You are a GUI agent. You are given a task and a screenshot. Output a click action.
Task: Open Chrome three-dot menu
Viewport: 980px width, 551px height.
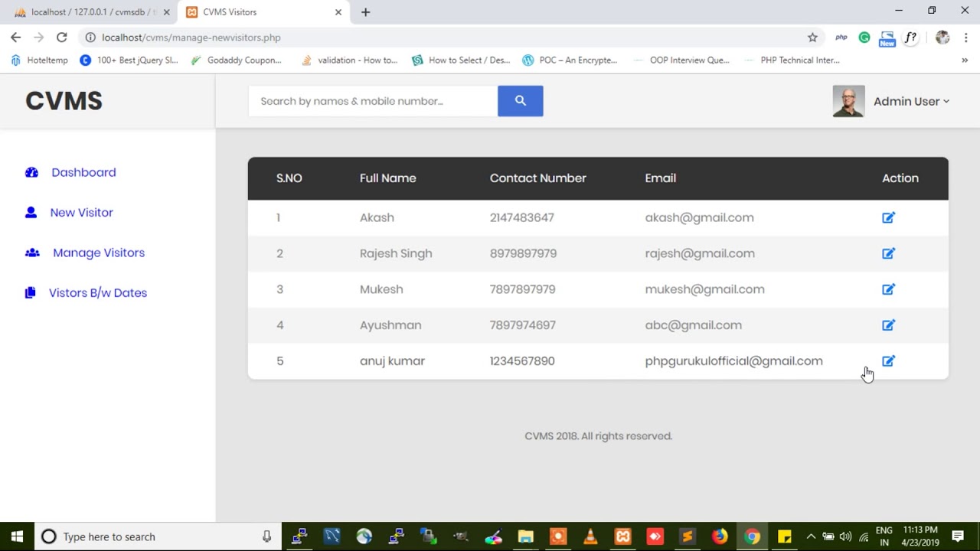coord(965,37)
